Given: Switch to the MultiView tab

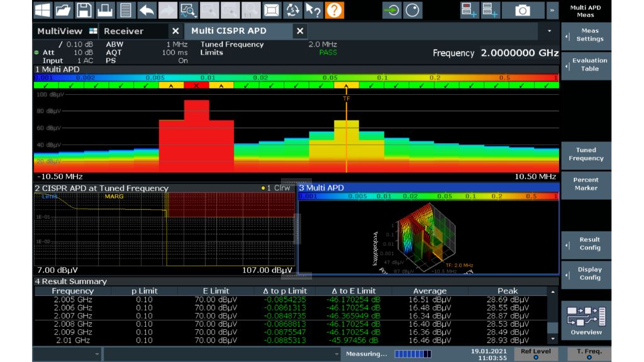Looking at the screenshot, I should (67, 31).
